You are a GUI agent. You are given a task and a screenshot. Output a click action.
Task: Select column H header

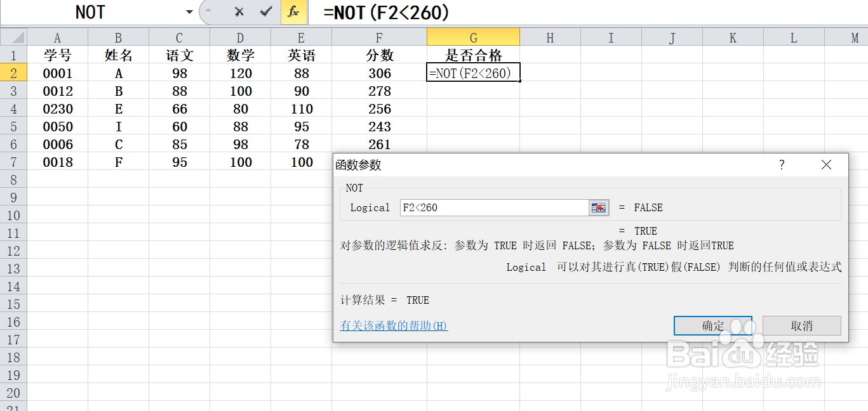(x=550, y=37)
